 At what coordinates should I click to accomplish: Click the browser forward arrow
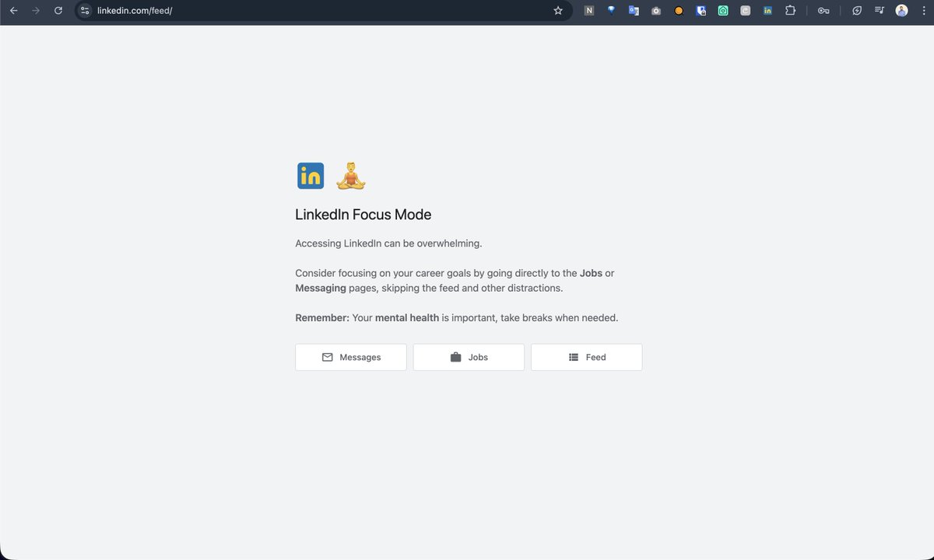[36, 11]
